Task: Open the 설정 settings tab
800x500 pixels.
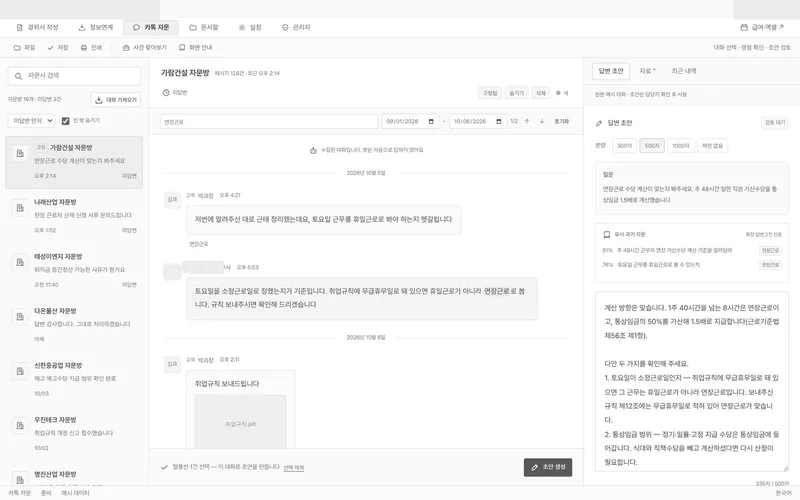Action: pos(250,28)
